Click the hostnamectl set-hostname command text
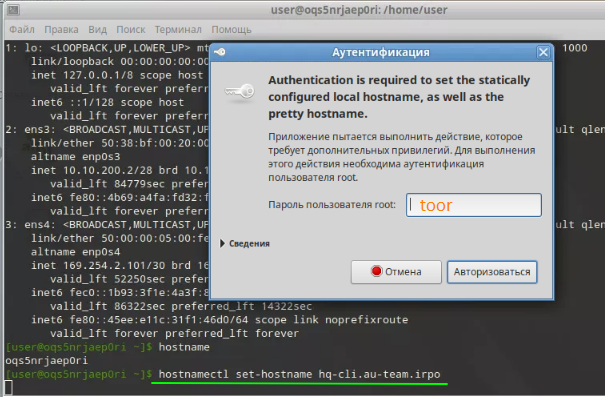The width and height of the screenshot is (605, 397). [299, 374]
